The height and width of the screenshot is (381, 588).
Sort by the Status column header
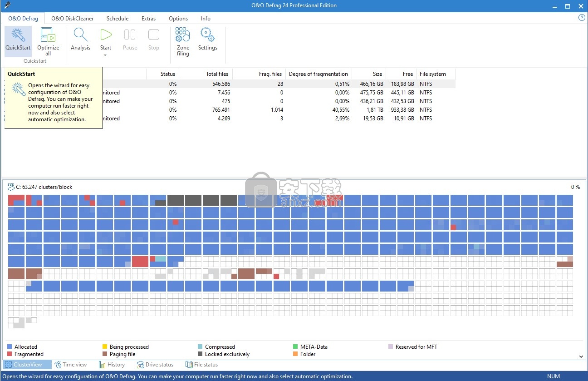click(x=163, y=74)
